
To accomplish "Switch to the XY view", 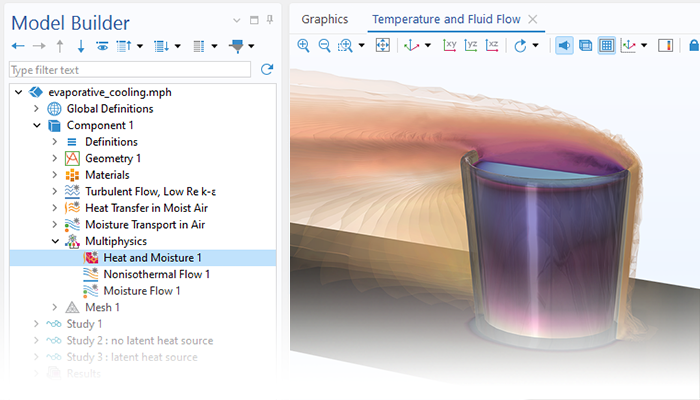I will click(450, 45).
